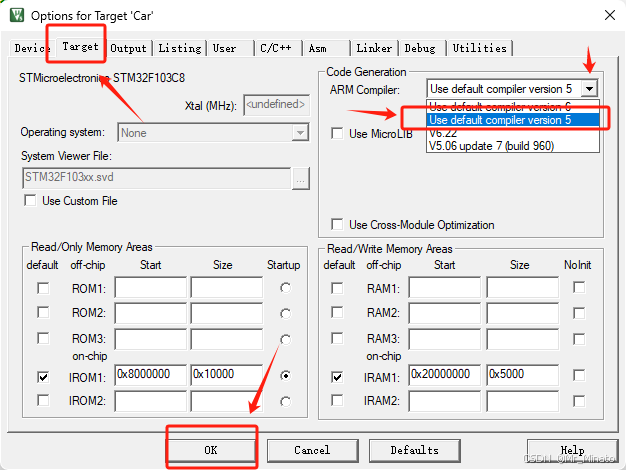This screenshot has height=470, width=626.
Task: Select Use default compiler version 6 option
Action: pos(513,107)
